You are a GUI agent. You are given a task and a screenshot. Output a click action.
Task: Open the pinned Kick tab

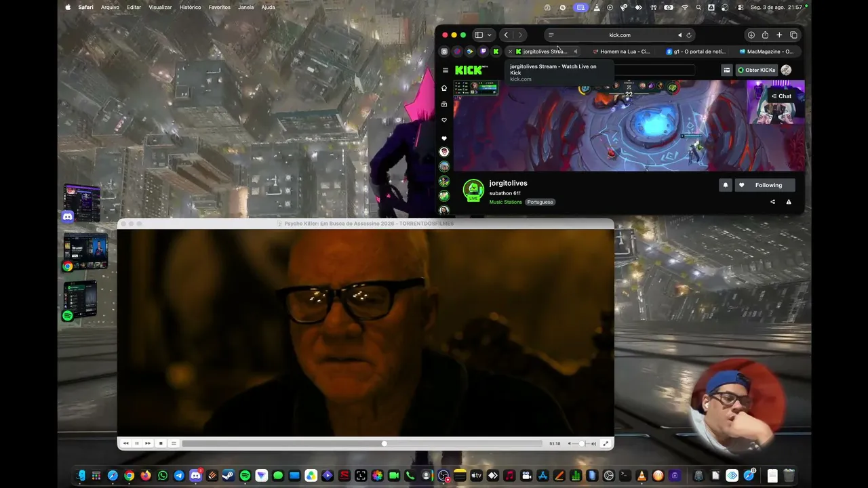pyautogui.click(x=496, y=52)
